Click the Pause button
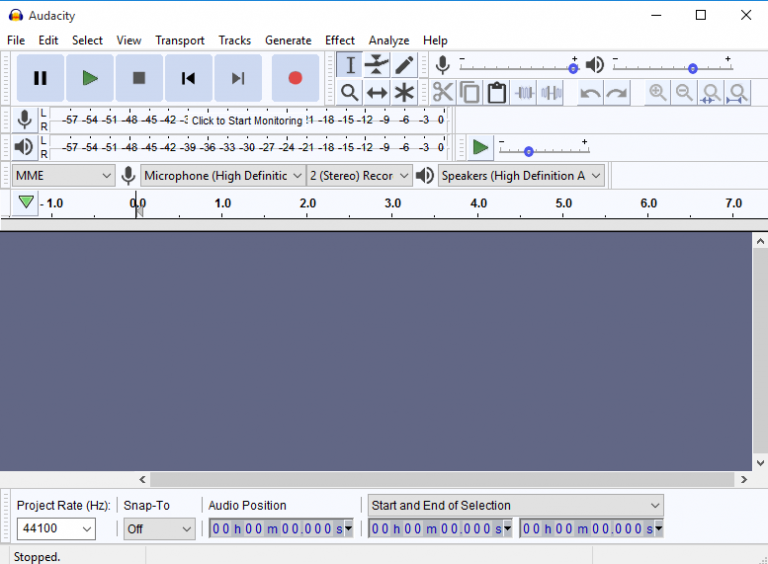768x564 pixels. pos(40,78)
